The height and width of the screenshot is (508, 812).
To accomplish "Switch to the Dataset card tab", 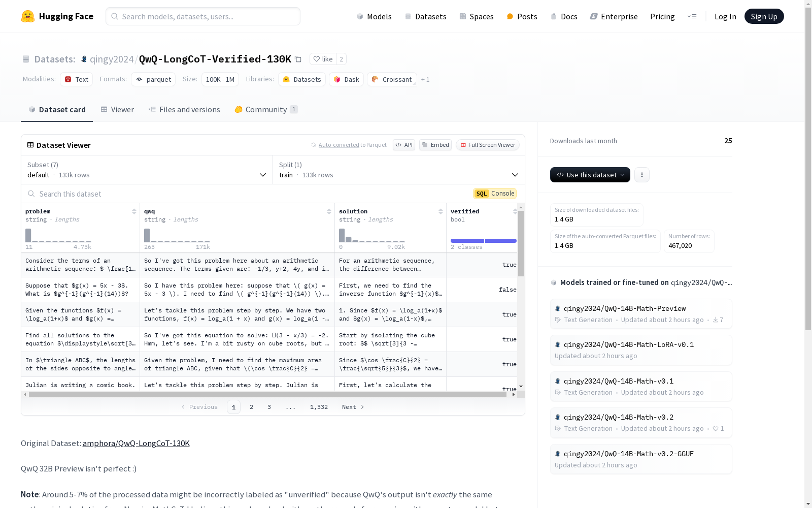I will coord(57,110).
